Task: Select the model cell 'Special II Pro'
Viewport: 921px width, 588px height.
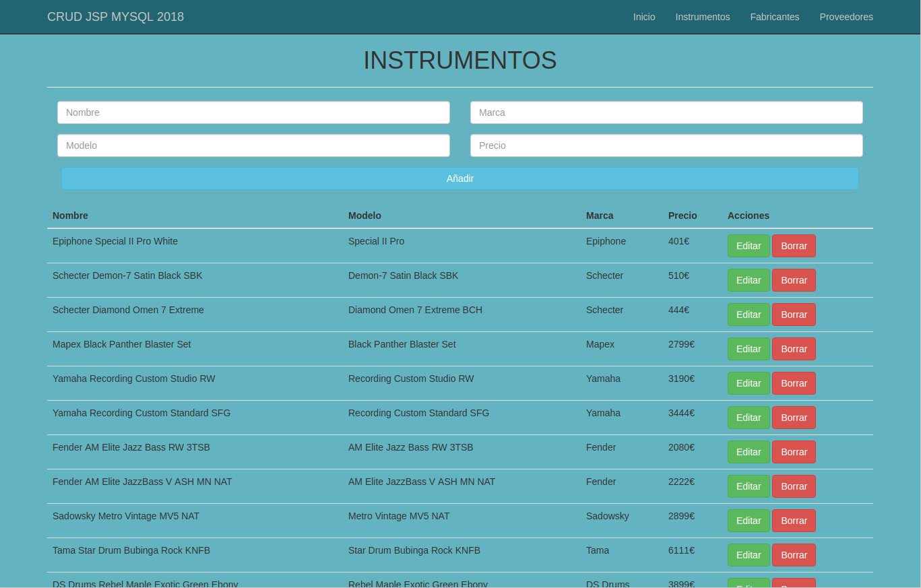Action: tap(376, 241)
